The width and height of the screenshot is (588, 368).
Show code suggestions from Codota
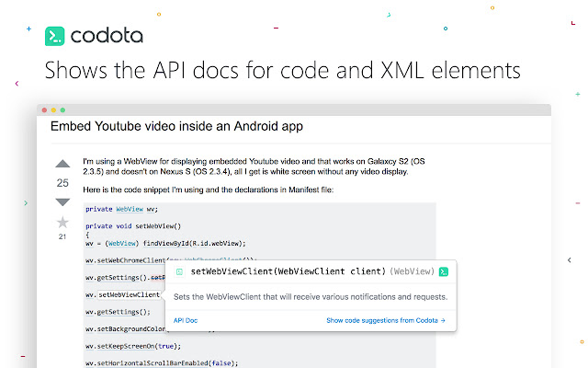[386, 320]
